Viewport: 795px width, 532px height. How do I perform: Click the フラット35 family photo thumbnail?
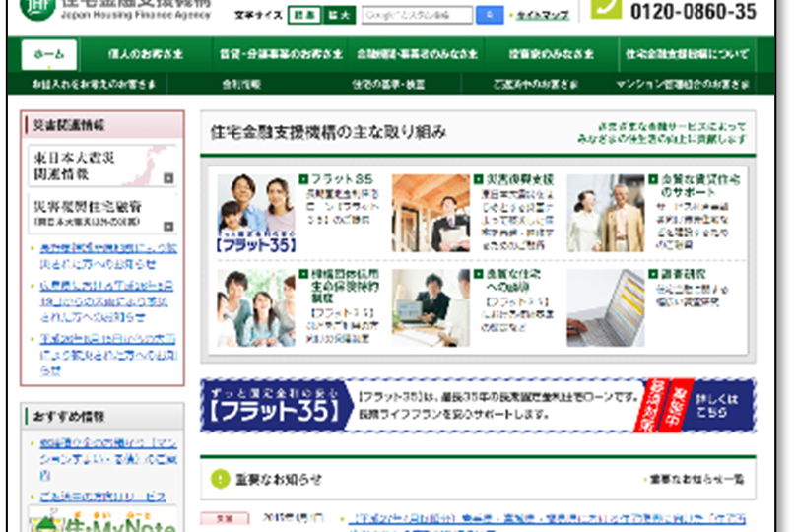pos(256,214)
